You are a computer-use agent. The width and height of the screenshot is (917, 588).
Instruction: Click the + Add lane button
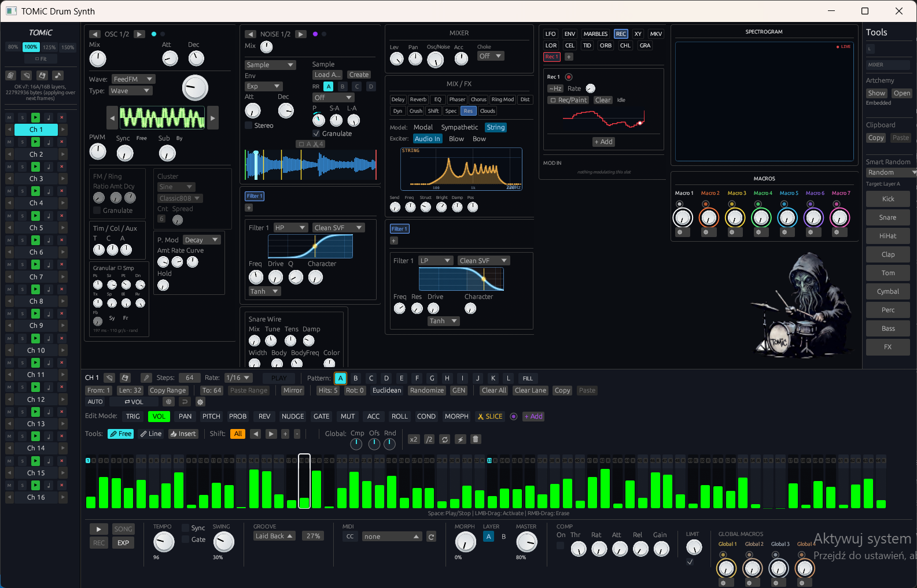pyautogui.click(x=533, y=416)
